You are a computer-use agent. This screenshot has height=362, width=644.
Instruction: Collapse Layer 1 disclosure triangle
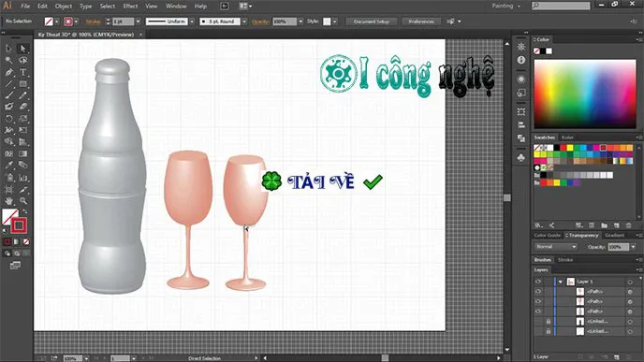(x=560, y=282)
